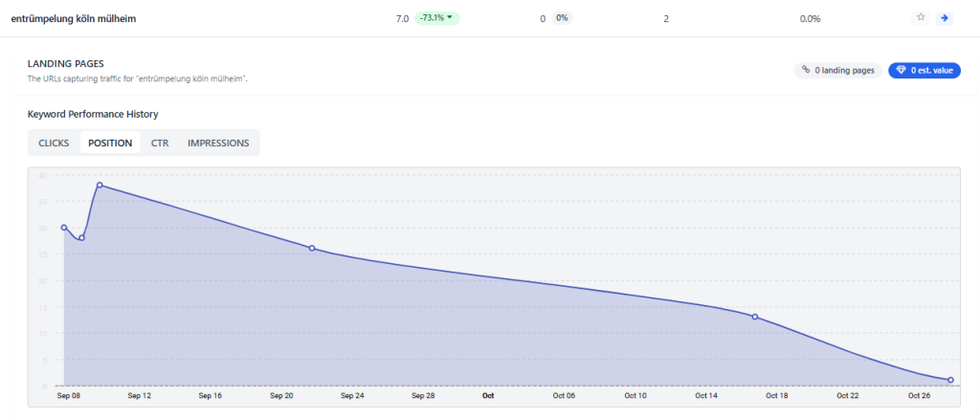980x418 pixels.
Task: Select the data point near Sep 22
Action: point(312,249)
